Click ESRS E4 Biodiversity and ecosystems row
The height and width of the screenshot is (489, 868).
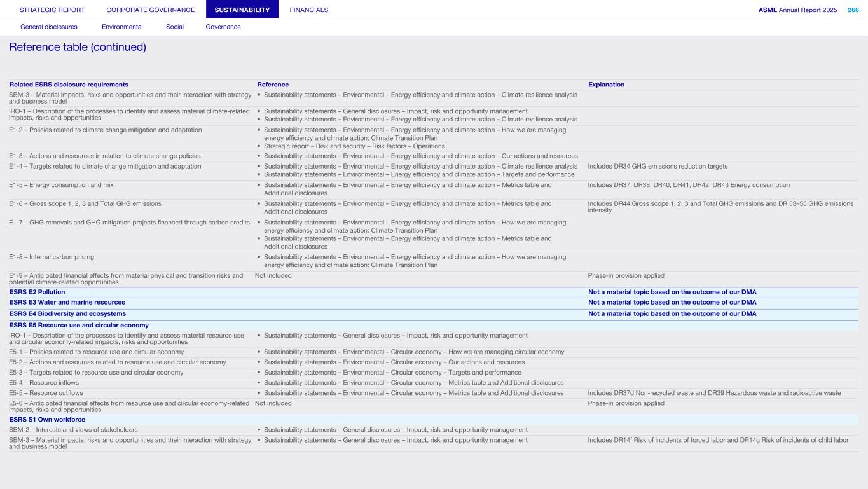click(x=67, y=313)
